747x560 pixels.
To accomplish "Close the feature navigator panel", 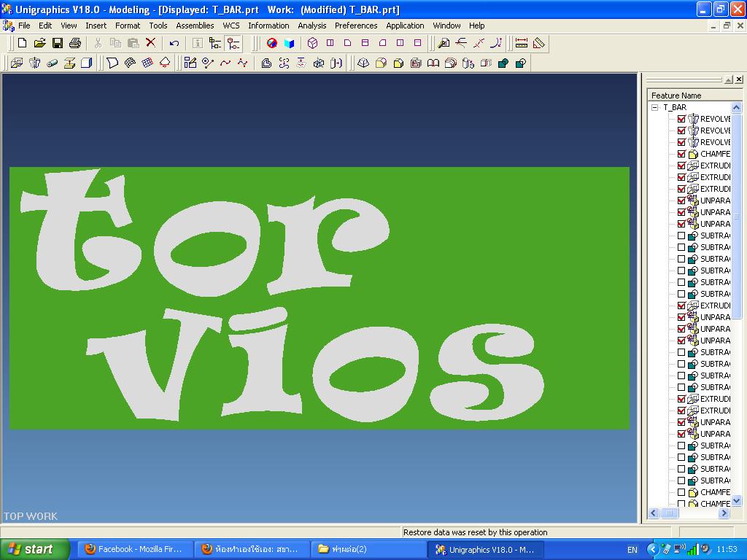I will (x=739, y=79).
